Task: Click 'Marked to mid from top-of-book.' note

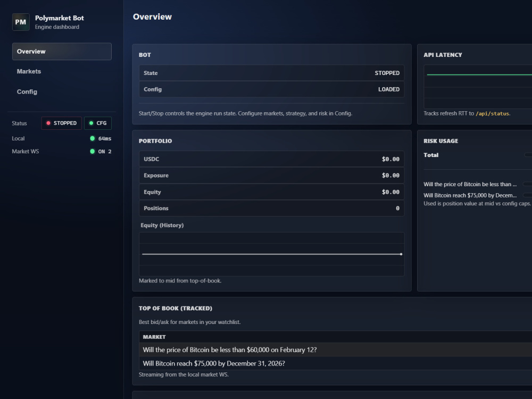Action: pos(180,281)
